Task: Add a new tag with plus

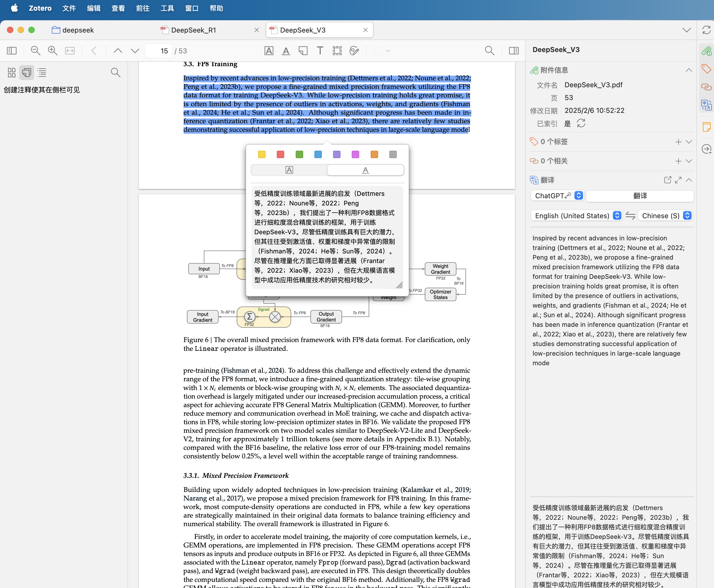Action: 678,142
